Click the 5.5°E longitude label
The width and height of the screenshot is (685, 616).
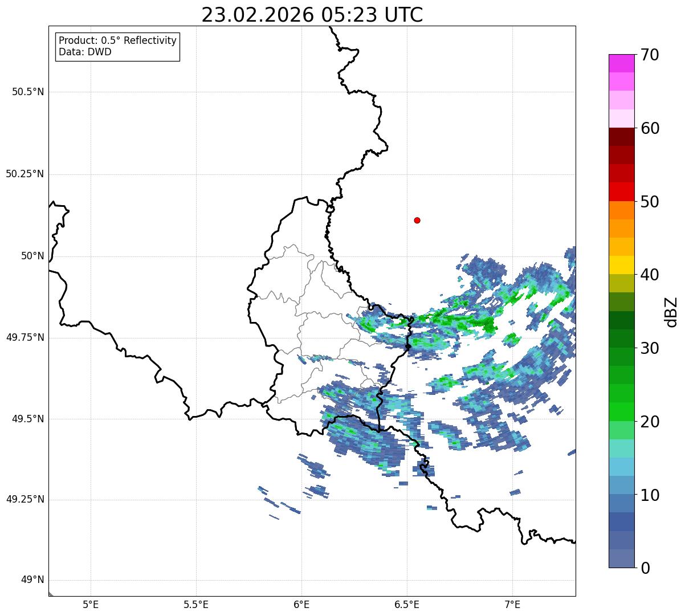(x=196, y=605)
